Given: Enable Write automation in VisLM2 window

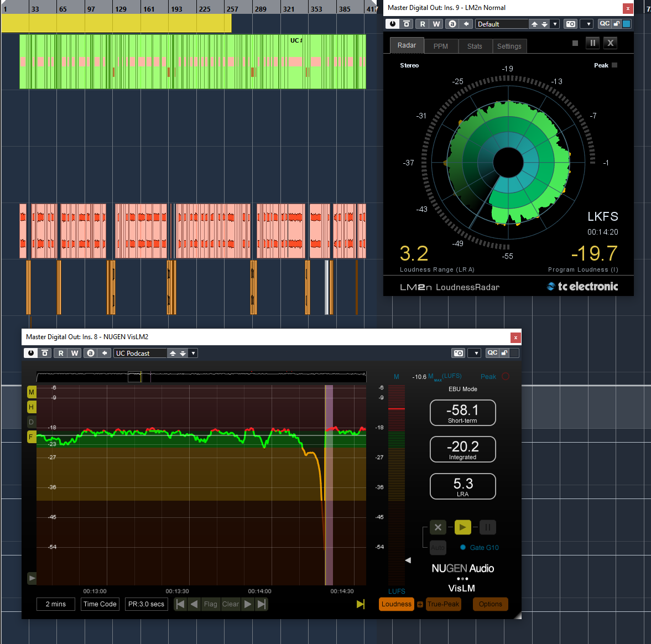Looking at the screenshot, I should 74,353.
